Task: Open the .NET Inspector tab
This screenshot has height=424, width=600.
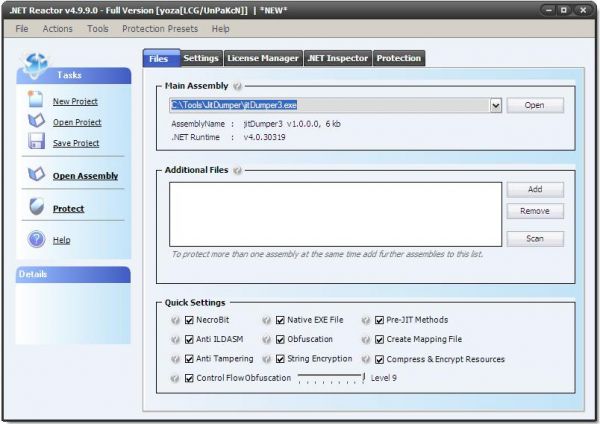Action: [338, 58]
